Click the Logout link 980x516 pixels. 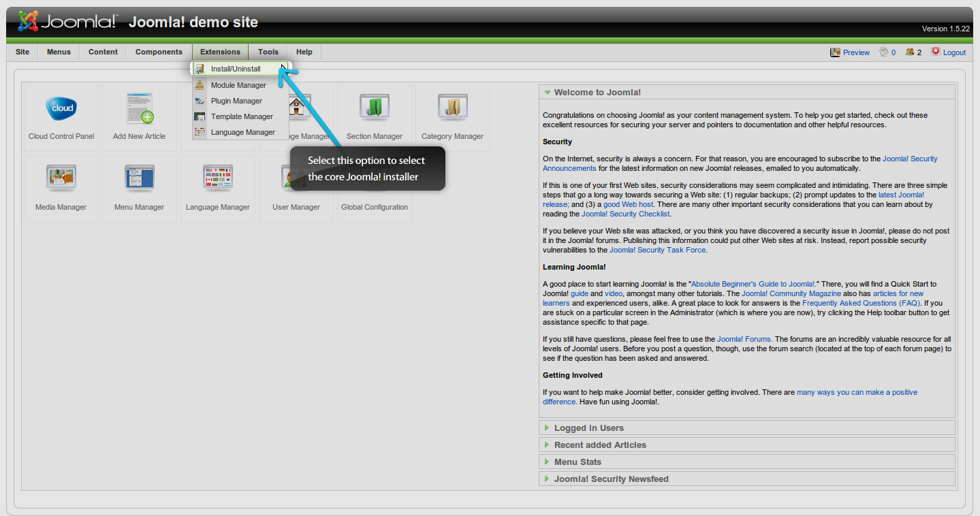(x=954, y=52)
